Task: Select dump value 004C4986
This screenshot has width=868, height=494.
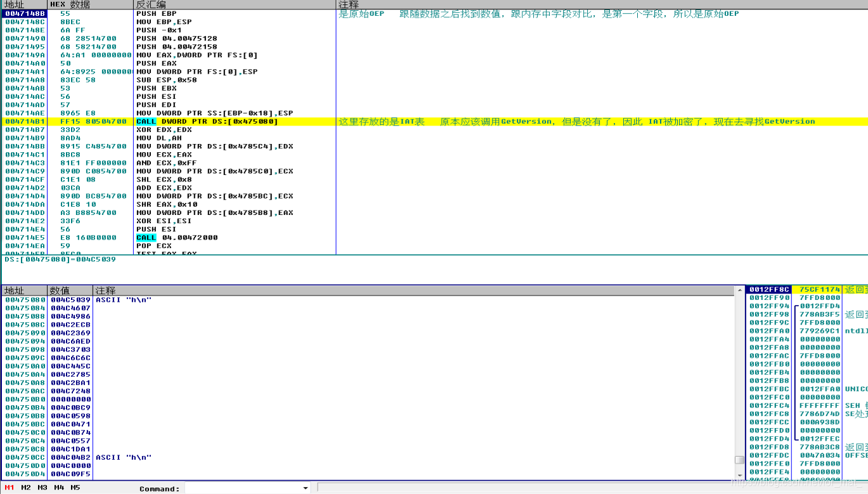Action: (70, 316)
